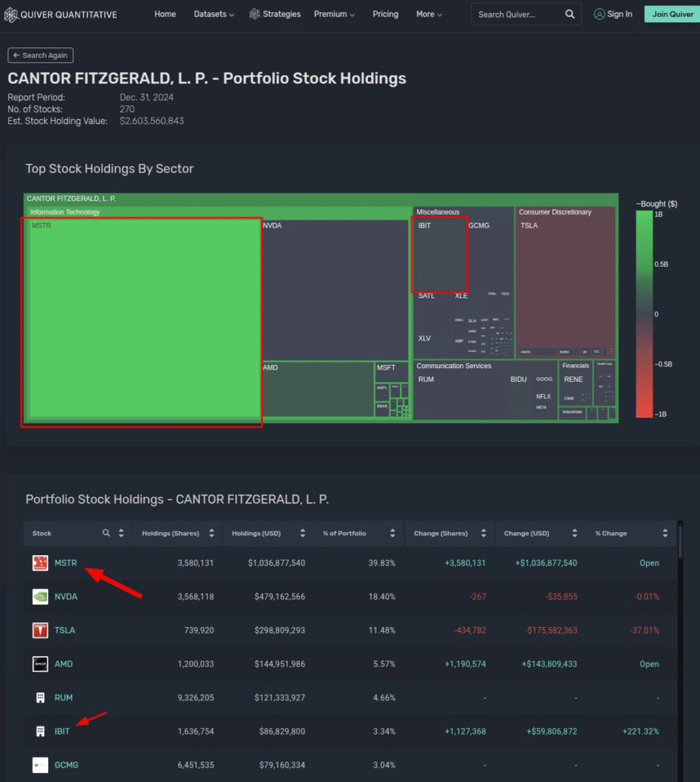Click the RUM building icon in table
700x782 pixels.
coord(40,698)
